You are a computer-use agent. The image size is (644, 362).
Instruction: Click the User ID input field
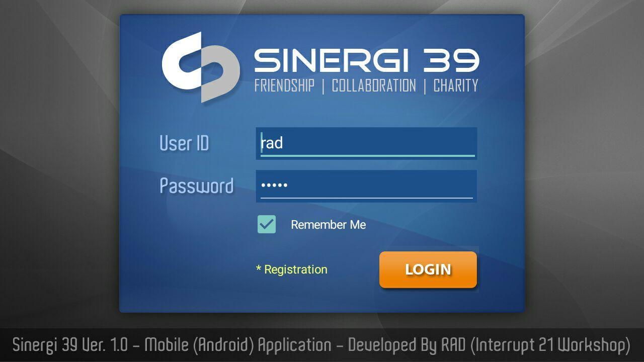366,143
